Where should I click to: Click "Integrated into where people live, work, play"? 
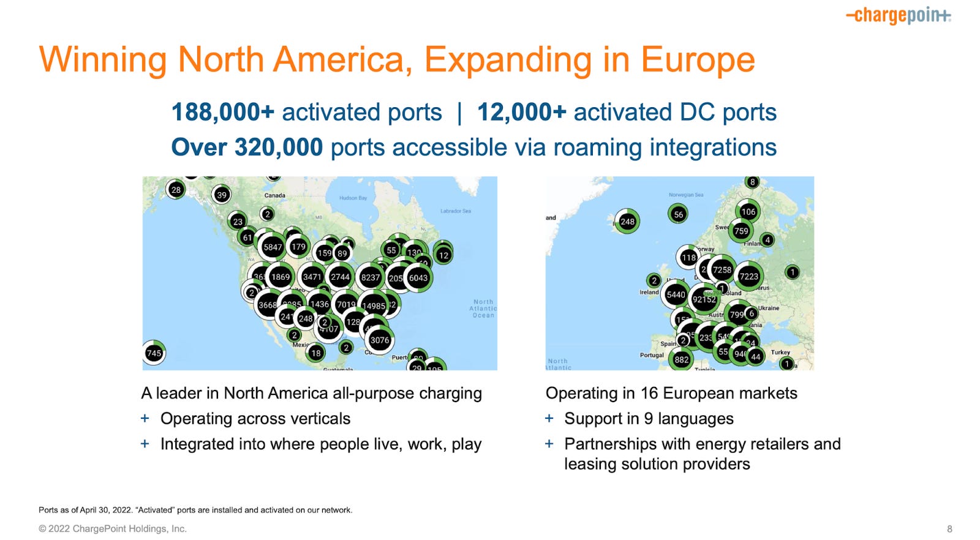(x=321, y=444)
